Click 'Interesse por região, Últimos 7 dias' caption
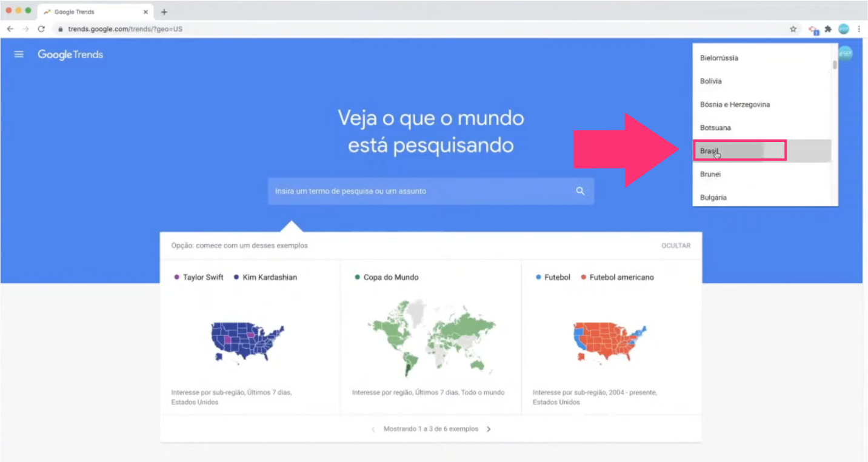Screen dimensions: 868x462 (429, 392)
